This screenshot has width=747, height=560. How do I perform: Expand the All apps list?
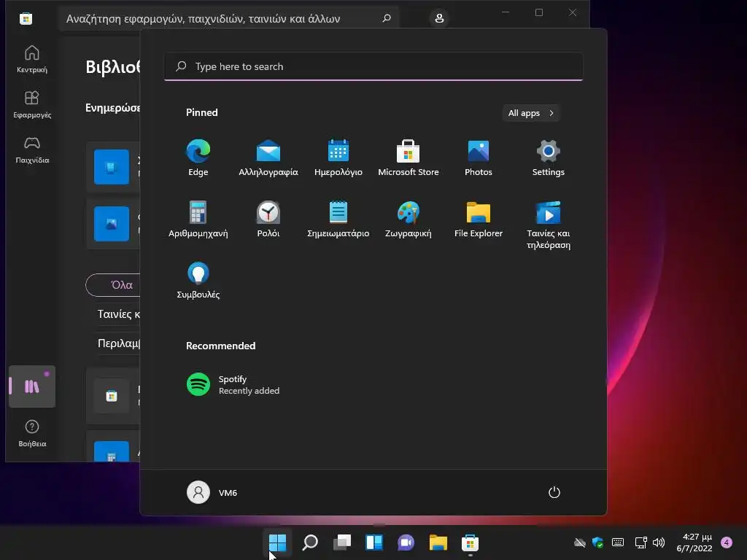[x=531, y=113]
